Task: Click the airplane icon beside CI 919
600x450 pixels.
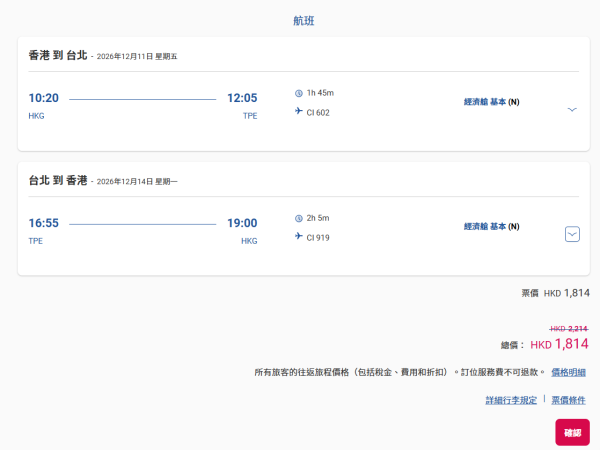Action: coord(298,236)
